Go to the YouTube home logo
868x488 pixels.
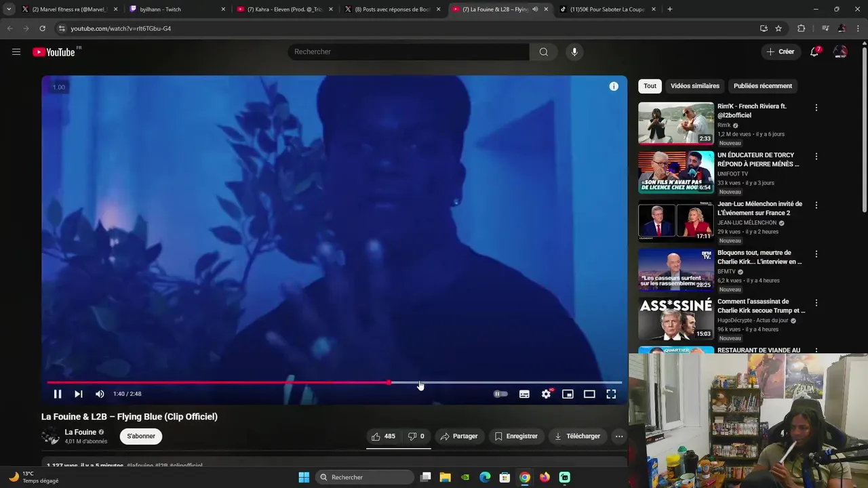click(x=54, y=52)
